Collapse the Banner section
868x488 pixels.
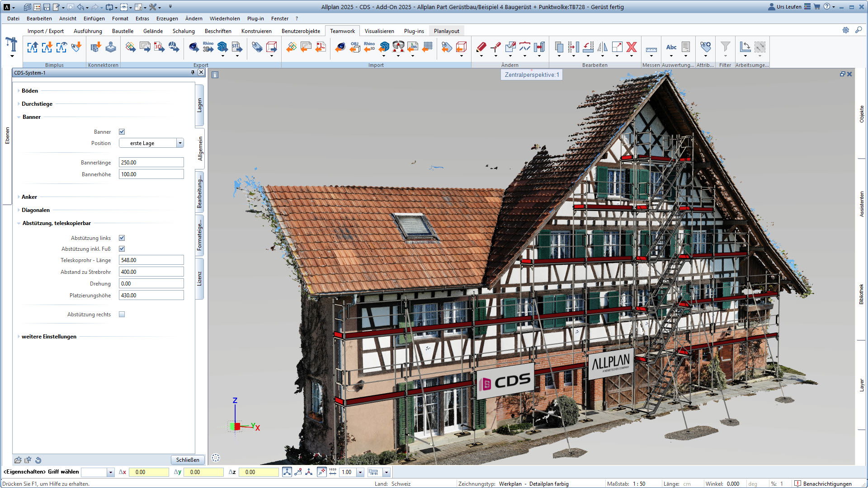tap(31, 117)
